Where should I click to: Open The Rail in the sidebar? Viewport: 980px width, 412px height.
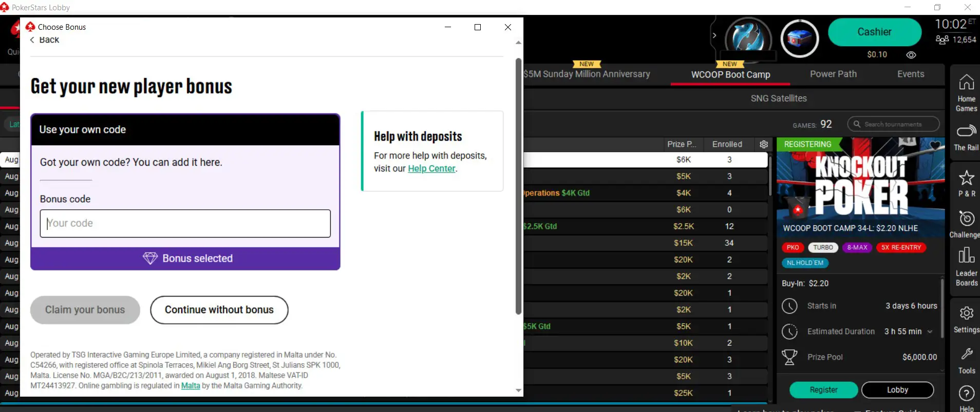tap(966, 138)
